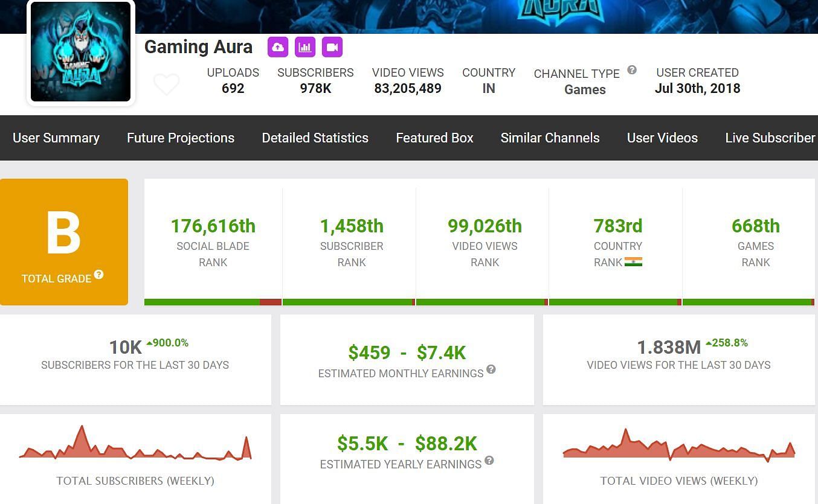Click the purple bar chart icon
818x504 pixels.
pyautogui.click(x=305, y=47)
